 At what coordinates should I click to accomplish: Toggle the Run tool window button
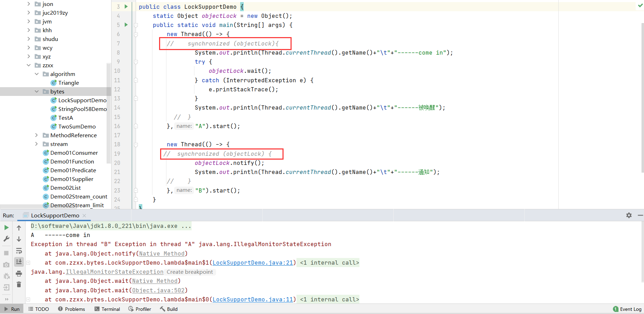[x=12, y=309]
